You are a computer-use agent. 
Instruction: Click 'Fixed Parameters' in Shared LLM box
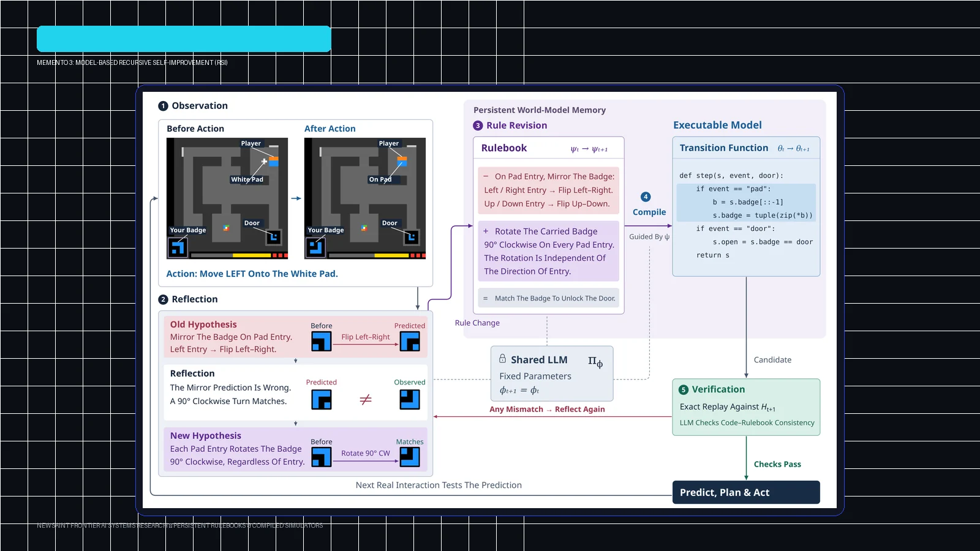535,377
